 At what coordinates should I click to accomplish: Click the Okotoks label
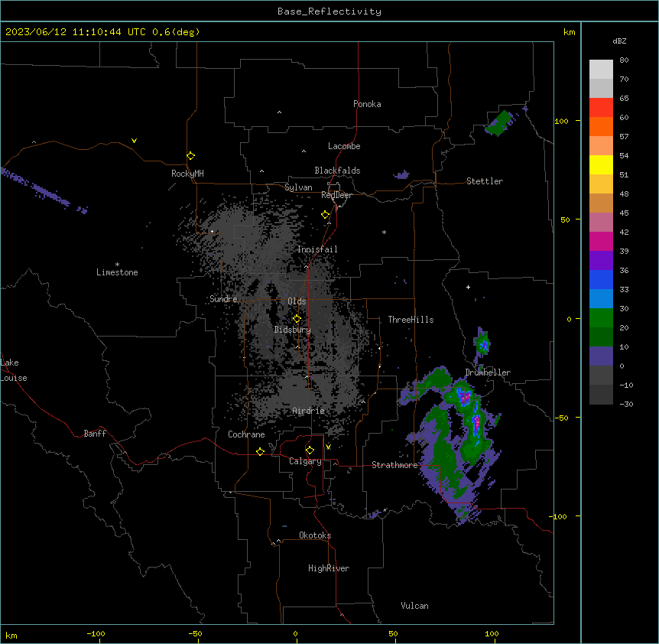point(315,535)
